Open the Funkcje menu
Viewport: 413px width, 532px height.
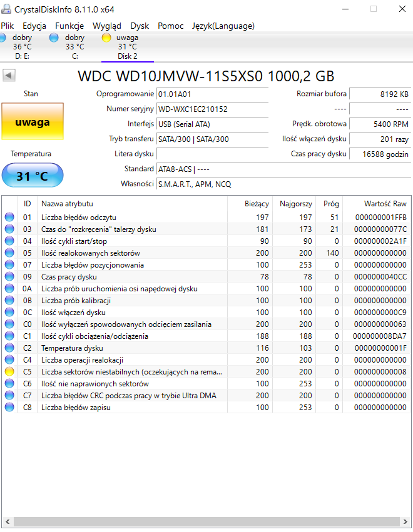69,26
